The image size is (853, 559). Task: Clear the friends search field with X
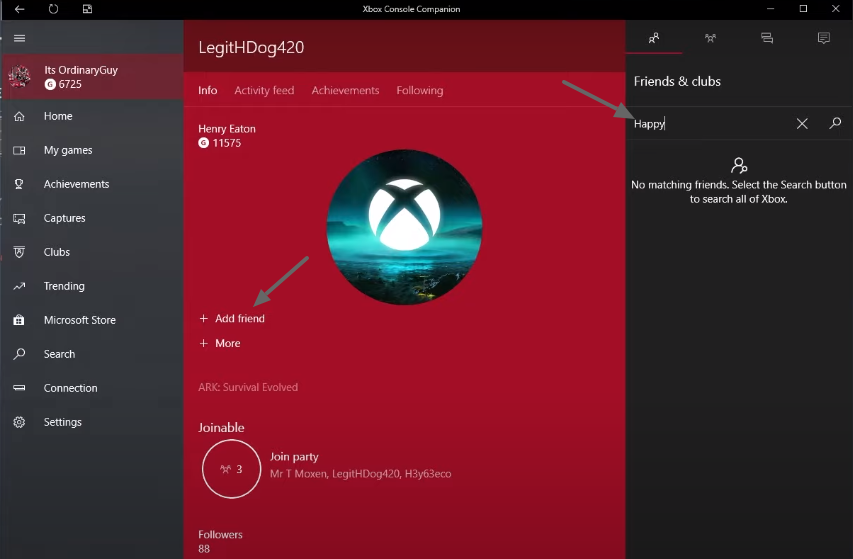[x=802, y=124]
